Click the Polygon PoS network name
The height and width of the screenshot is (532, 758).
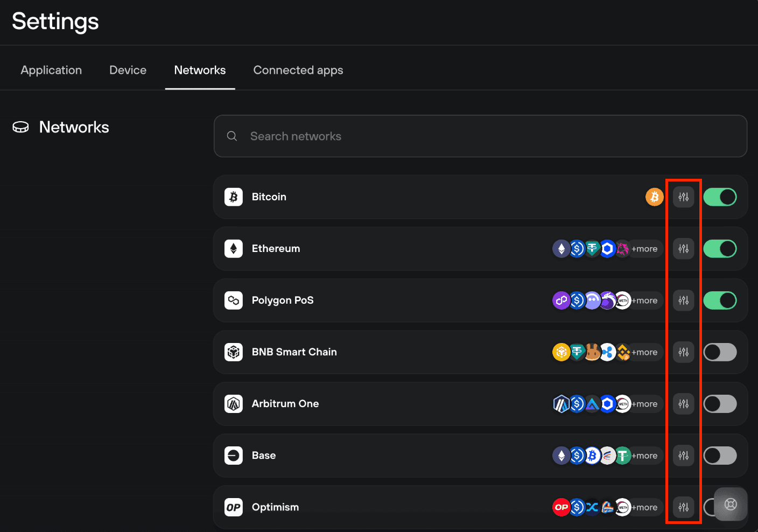283,300
